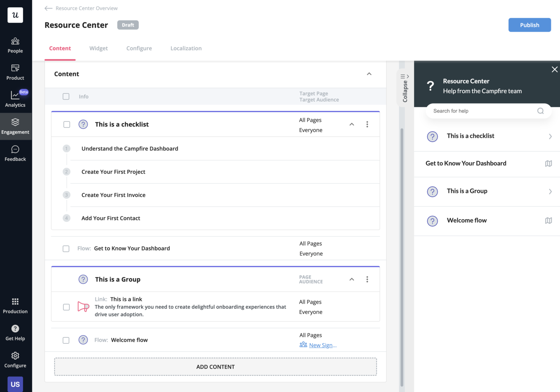Viewport: 560px width, 392px height.
Task: Select the Info header checkbox to select all content
Action: 66,96
